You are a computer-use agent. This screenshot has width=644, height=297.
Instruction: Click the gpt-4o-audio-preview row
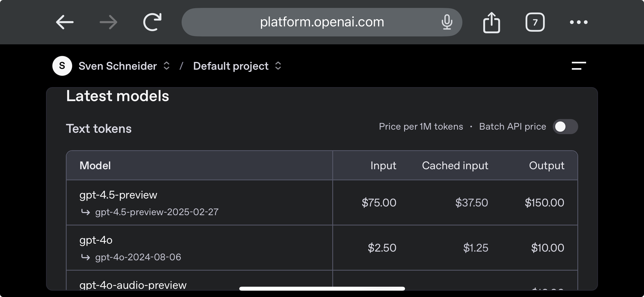click(133, 285)
